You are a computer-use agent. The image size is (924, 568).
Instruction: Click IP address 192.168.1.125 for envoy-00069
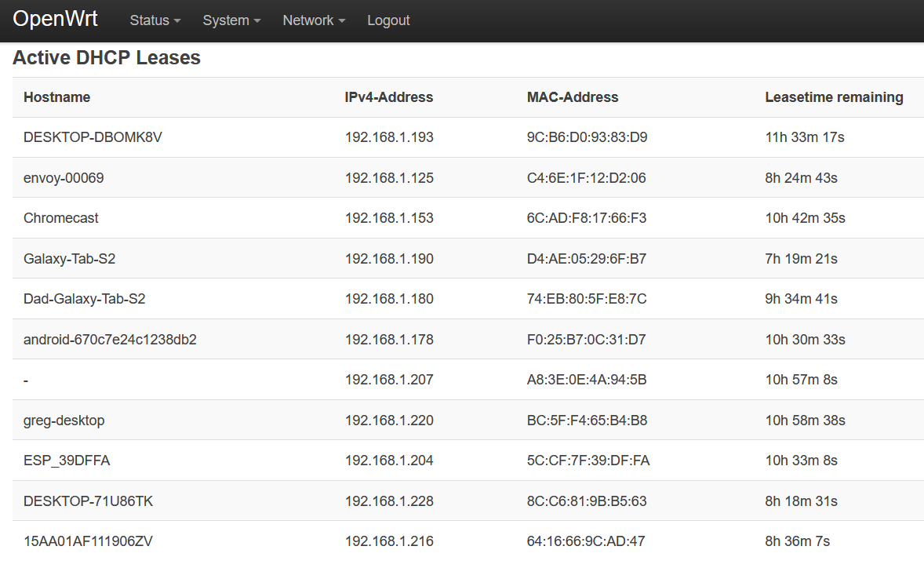pos(389,177)
